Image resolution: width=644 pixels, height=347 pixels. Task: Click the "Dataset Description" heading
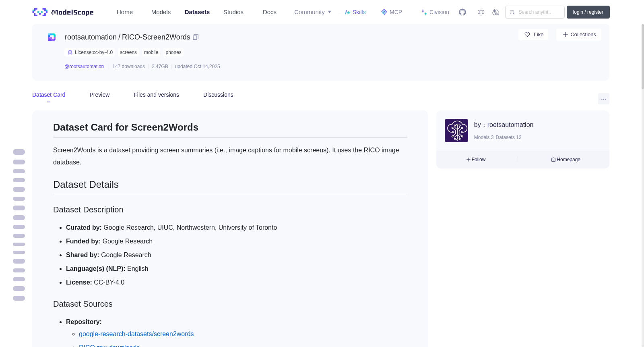click(88, 210)
